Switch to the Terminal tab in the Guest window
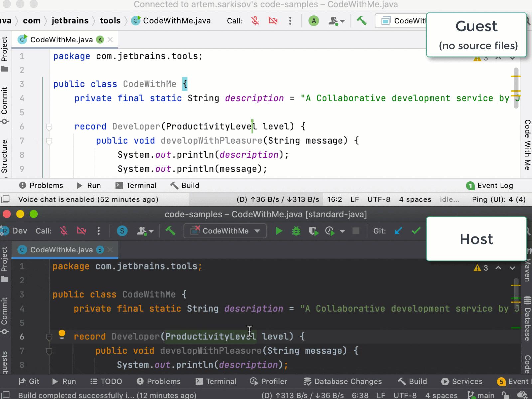532x399 pixels. click(141, 185)
